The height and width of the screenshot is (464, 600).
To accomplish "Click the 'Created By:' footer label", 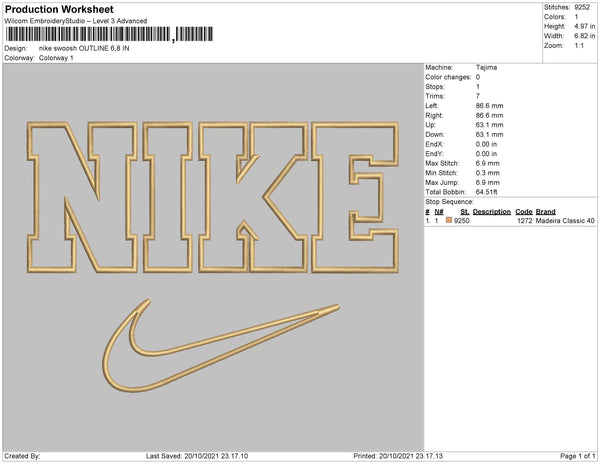I will coord(22,456).
